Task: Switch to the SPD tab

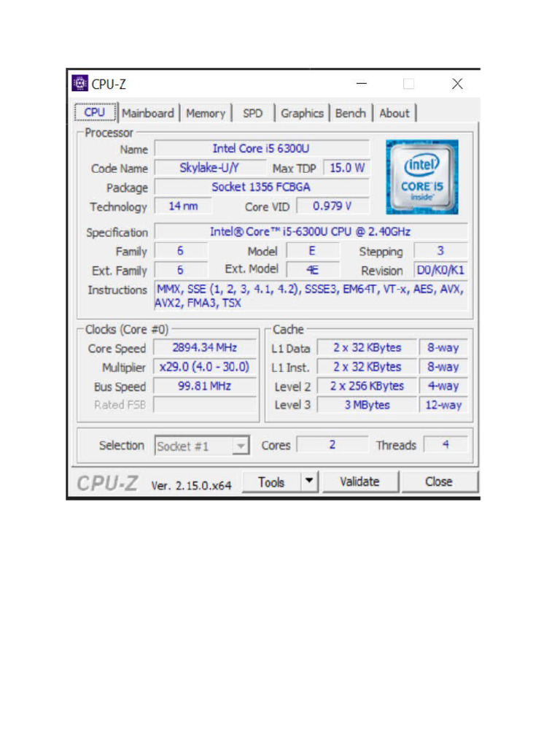Action: point(252,113)
